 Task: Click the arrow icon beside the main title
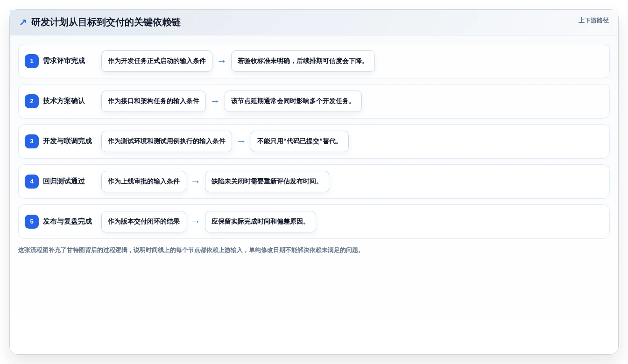(23, 22)
